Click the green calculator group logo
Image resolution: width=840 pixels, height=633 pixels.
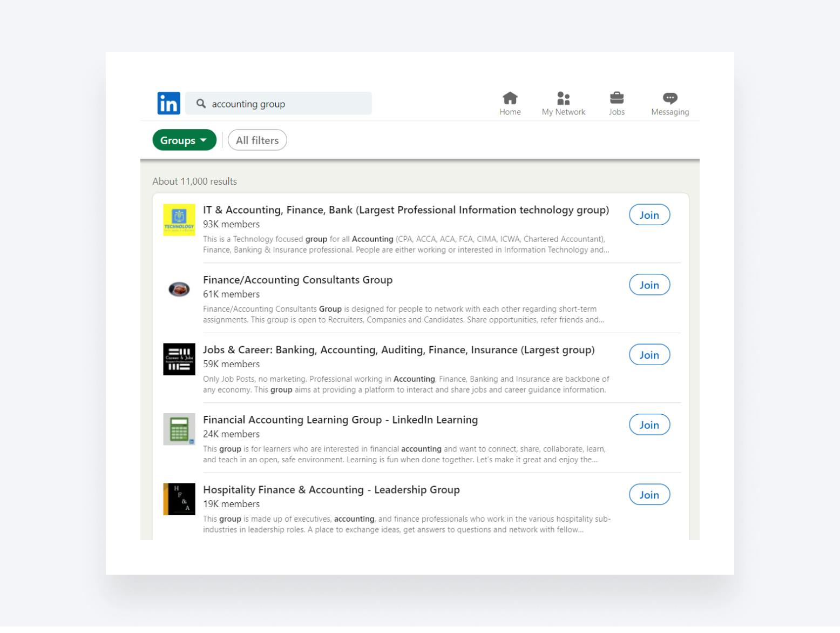(179, 429)
